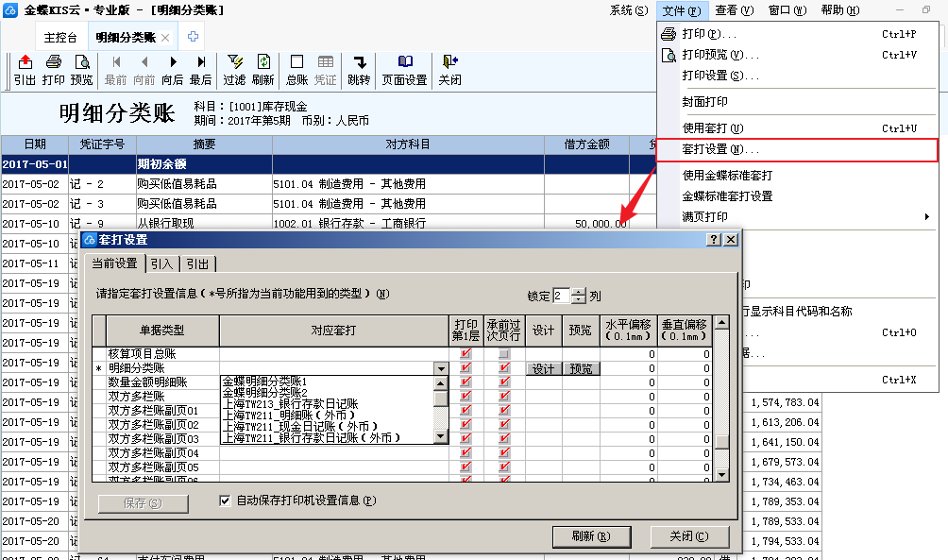This screenshot has height=560, width=948.
Task: Click the 主控台 document tab
Action: click(x=60, y=37)
